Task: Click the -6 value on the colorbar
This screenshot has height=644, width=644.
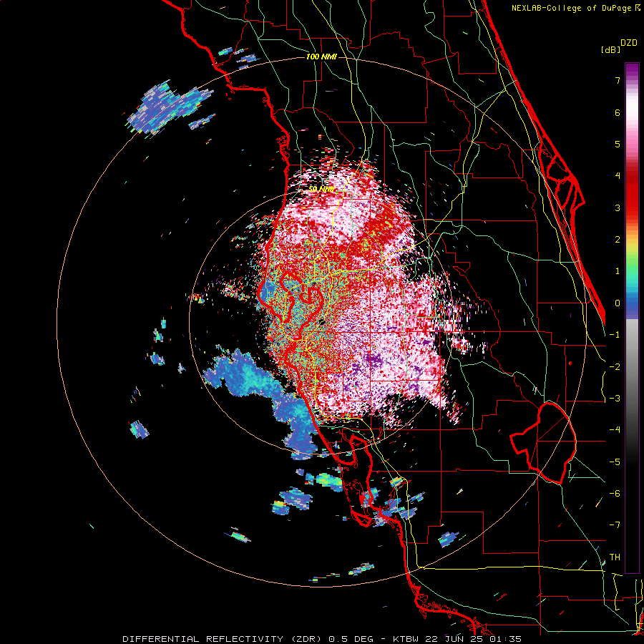Action: 615,494
